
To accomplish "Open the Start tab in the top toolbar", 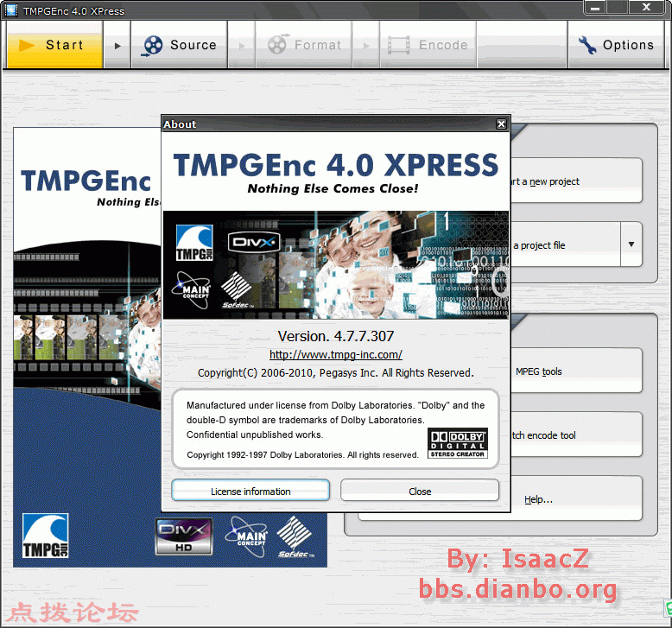I will pos(54,45).
